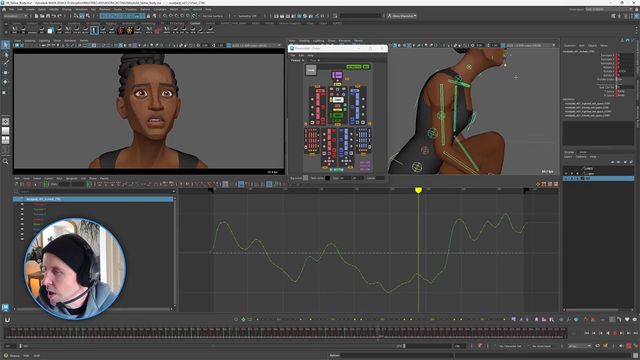Screen dimensions: 640x360
Task: Click the orange character shelf icon
Action: pos(130,30)
